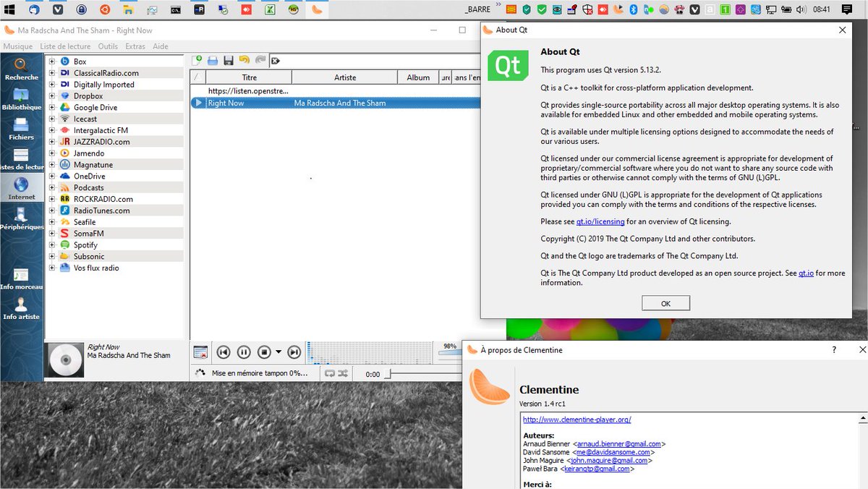Viewport: 868px width, 489px height.
Task: Open the Recherche search panel
Action: click(22, 69)
